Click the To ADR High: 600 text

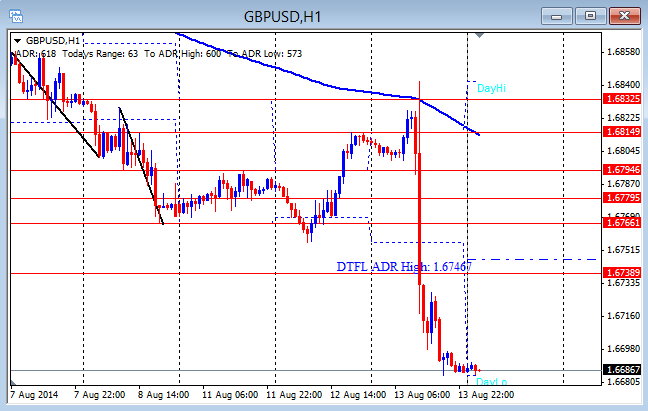tap(182, 54)
